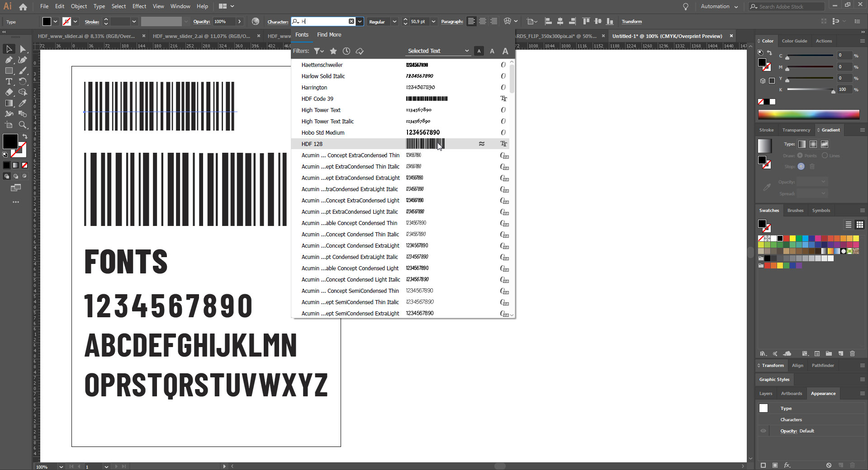Open the Effect menu
This screenshot has height=470, width=868.
139,6
